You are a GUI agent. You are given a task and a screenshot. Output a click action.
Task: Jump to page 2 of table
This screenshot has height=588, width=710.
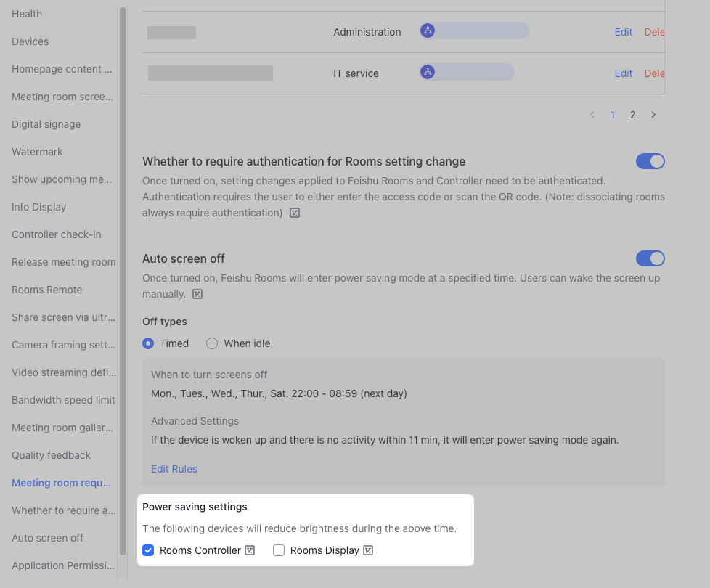(x=633, y=115)
